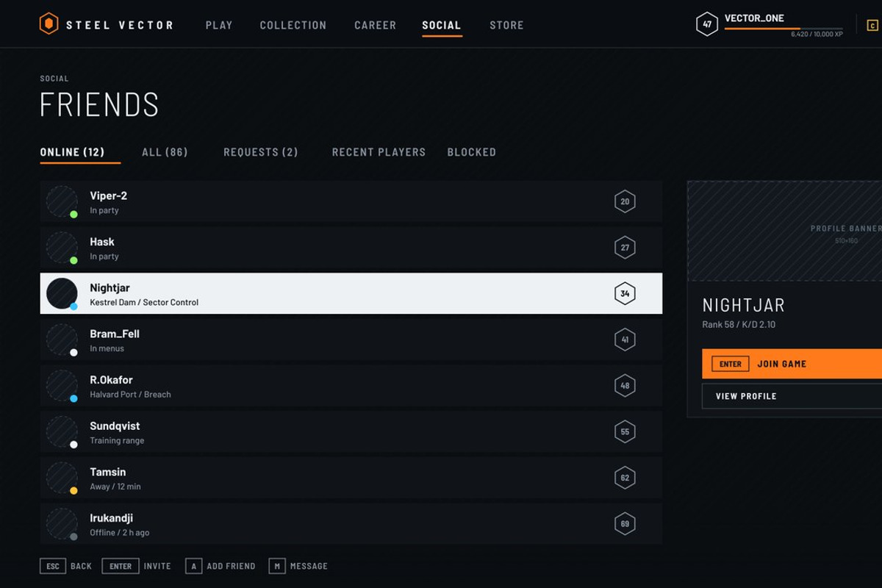Select the friend name Viper-2
The height and width of the screenshot is (588, 882).
pyautogui.click(x=109, y=196)
